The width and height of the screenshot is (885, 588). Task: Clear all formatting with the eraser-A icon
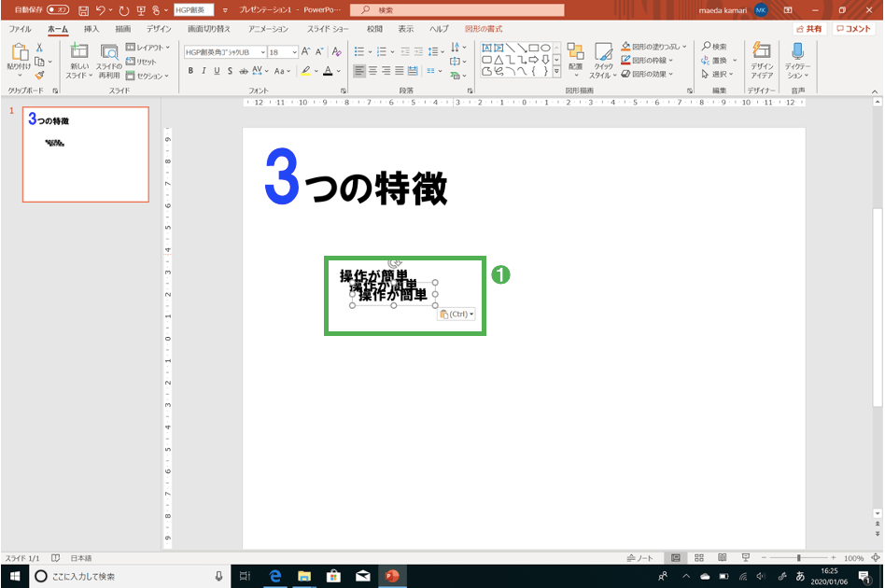(337, 52)
